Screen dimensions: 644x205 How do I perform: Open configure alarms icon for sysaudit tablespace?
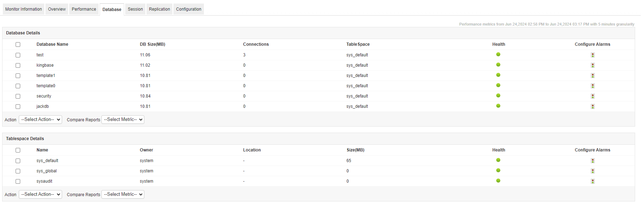click(x=593, y=181)
